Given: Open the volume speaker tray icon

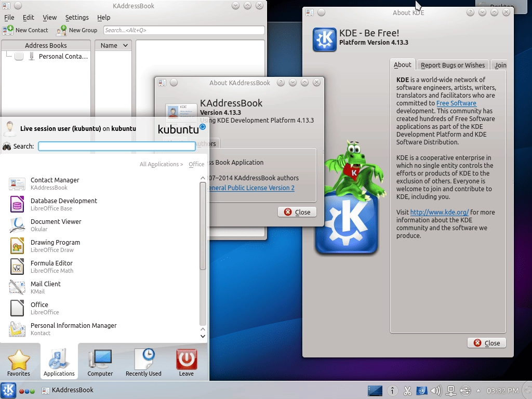Looking at the screenshot, I should (x=436, y=391).
